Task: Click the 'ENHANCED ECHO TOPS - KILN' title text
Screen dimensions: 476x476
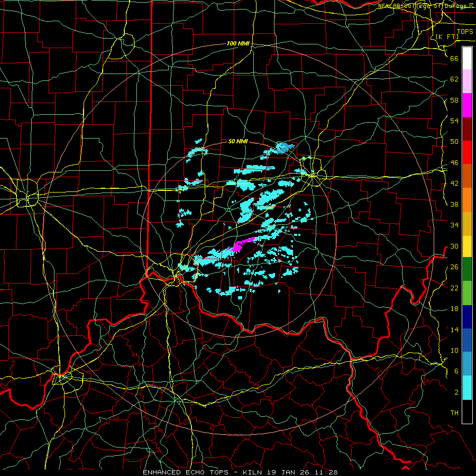Action: [x=204, y=472]
